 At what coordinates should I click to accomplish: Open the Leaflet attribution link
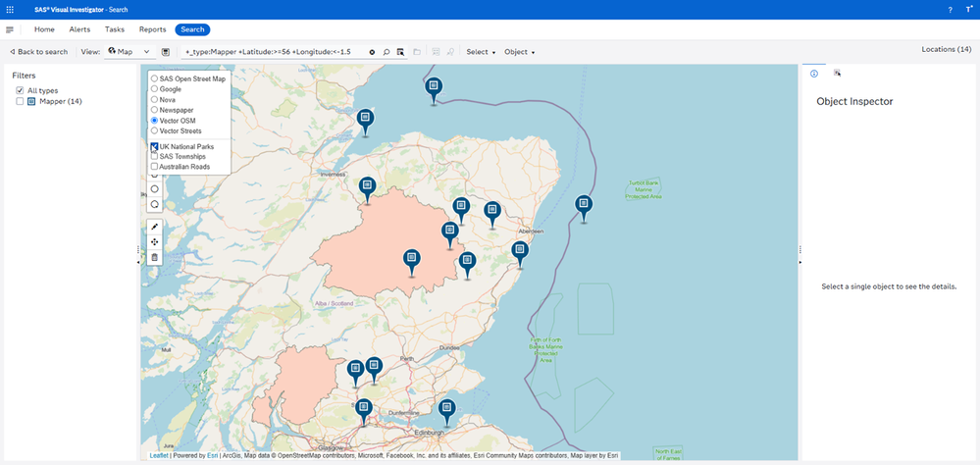pos(159,455)
